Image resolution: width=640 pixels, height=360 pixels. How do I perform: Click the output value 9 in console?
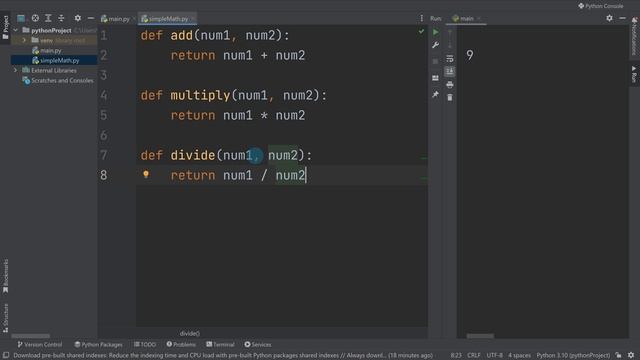470,55
